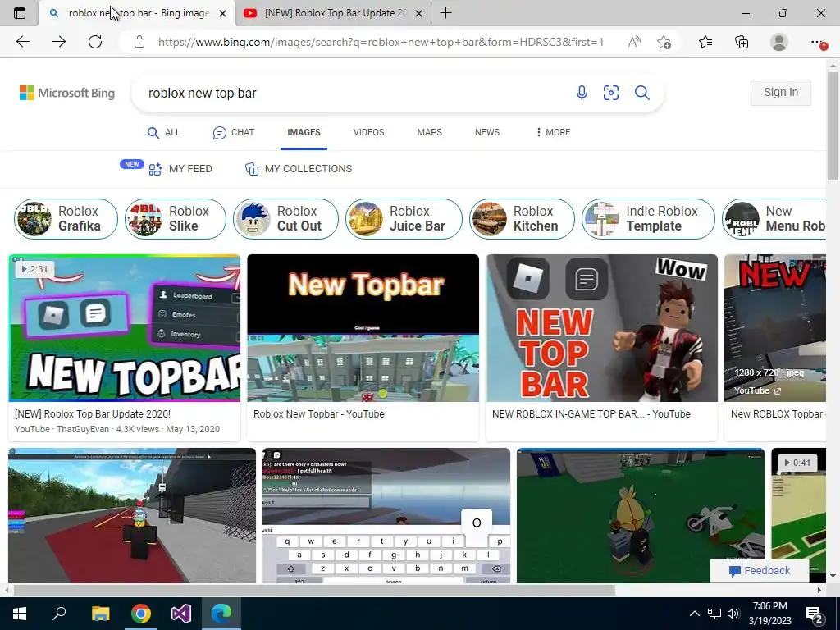
Task: Search by voice microphone icon
Action: tap(582, 93)
